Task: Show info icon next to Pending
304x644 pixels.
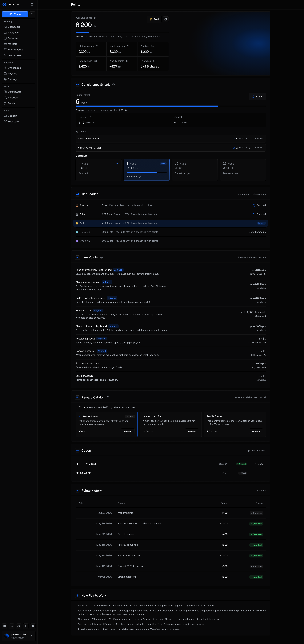Action: pos(152,46)
